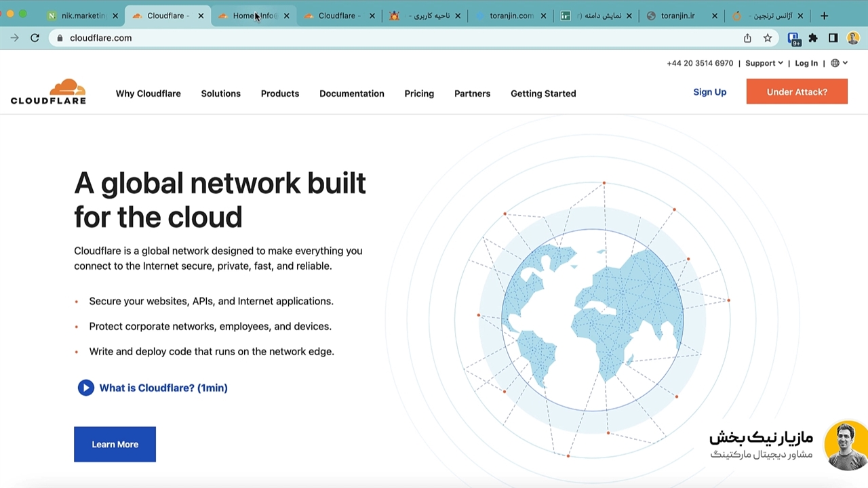Open the What is Cloudflare? (1min) link

[x=163, y=388]
